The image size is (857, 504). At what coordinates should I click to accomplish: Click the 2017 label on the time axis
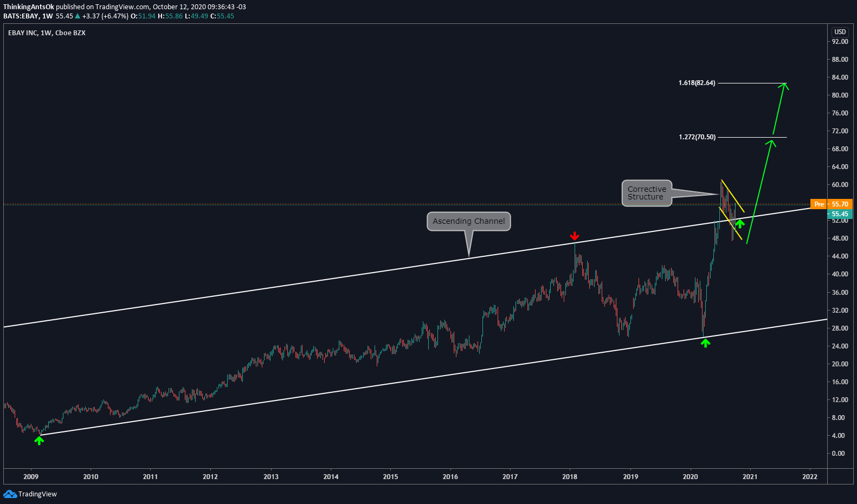click(510, 477)
